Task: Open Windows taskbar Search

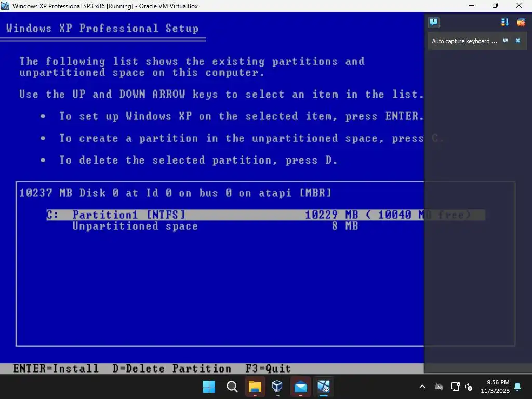Action: (x=232, y=387)
